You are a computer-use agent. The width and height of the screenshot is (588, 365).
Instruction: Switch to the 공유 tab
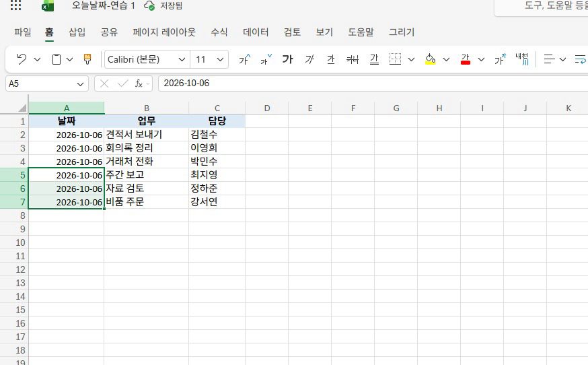tap(109, 32)
